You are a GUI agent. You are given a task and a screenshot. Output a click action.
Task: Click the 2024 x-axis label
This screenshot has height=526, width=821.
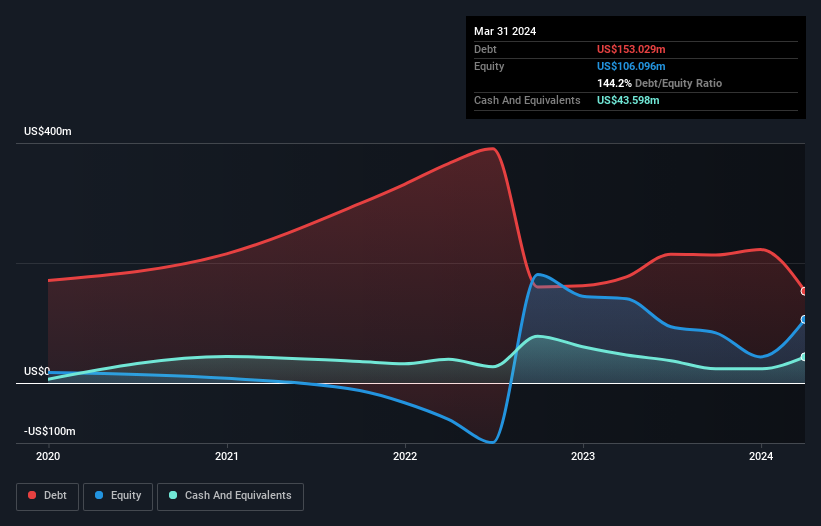click(761, 456)
